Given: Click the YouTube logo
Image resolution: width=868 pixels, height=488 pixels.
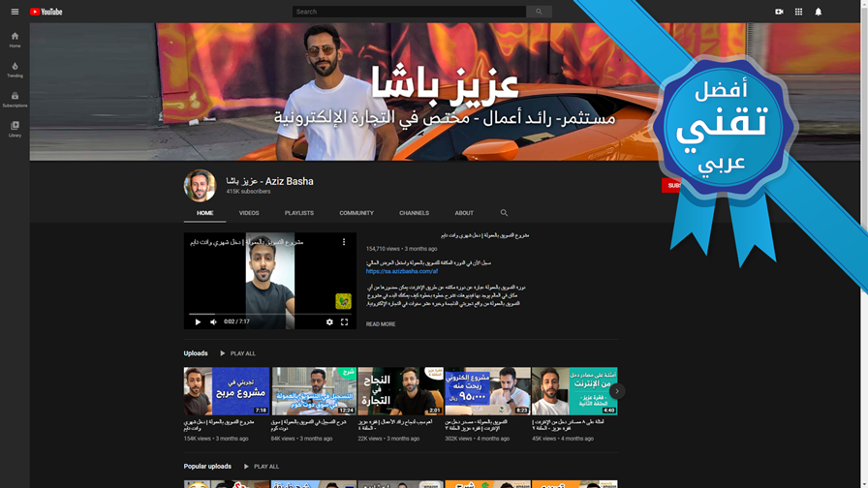Looking at the screenshot, I should pyautogui.click(x=46, y=12).
